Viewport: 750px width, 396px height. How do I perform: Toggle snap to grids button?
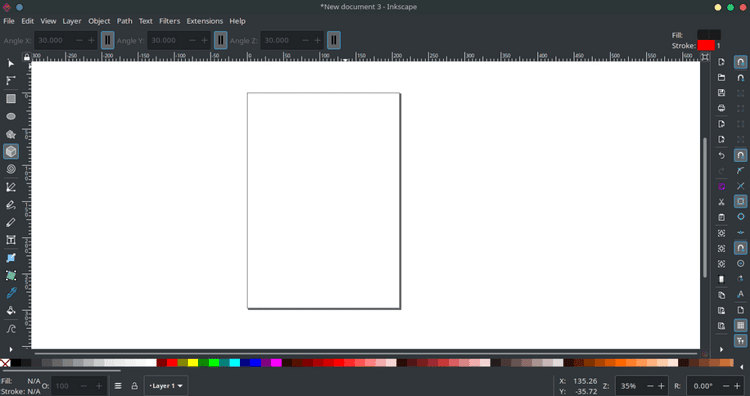coord(740,325)
